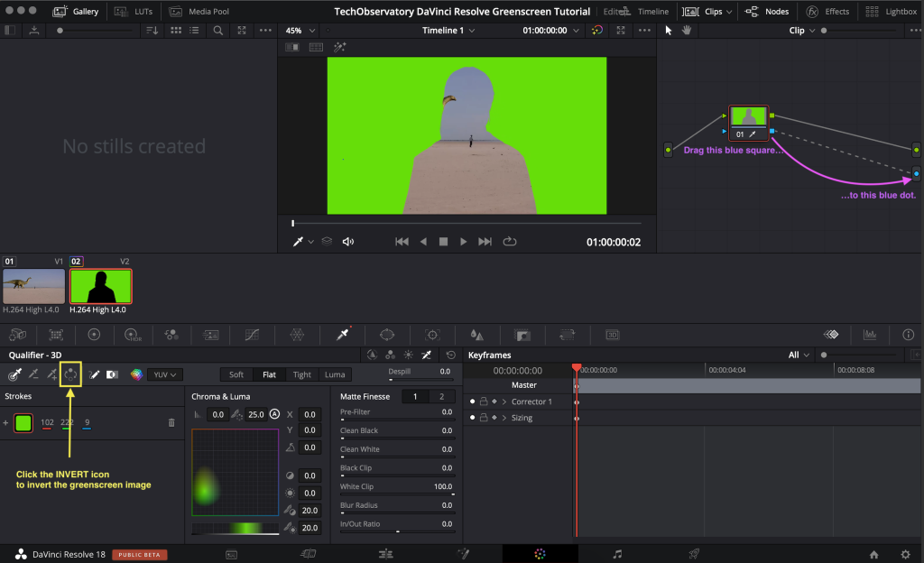This screenshot has height=563, width=924.
Task: Click the yellow-highlighted Invert qualifier icon
Action: pos(69,374)
